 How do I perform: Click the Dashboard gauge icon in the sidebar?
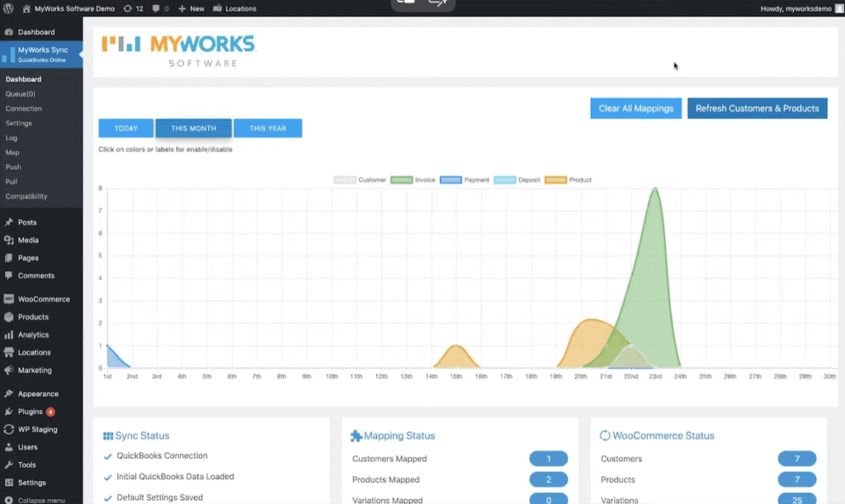pos(8,32)
